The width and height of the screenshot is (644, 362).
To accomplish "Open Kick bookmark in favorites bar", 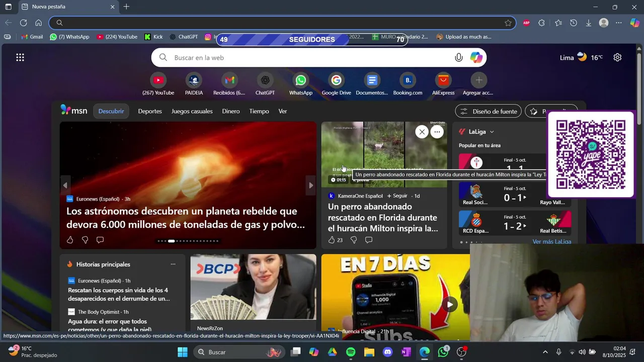I will pos(153,37).
